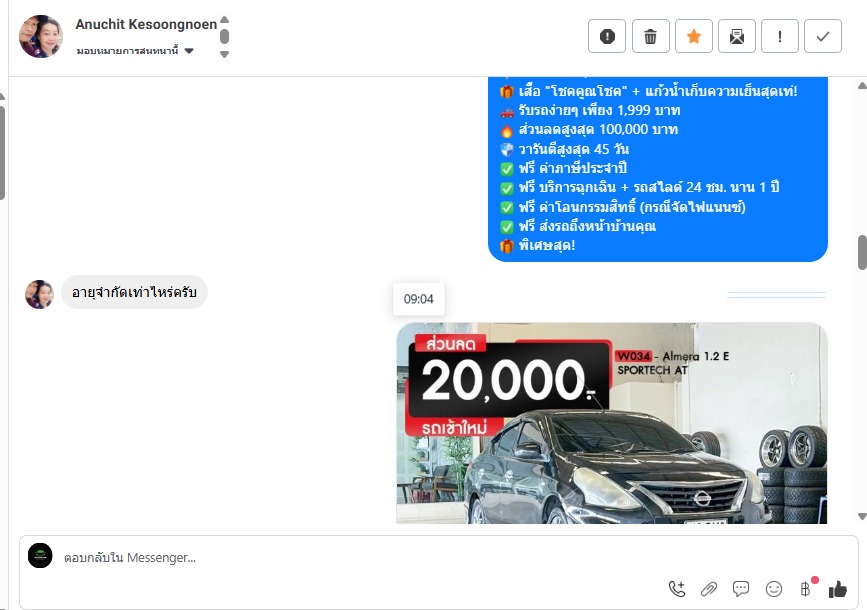Send a thumbs up like
The width and height of the screenshot is (867, 610).
(x=838, y=589)
